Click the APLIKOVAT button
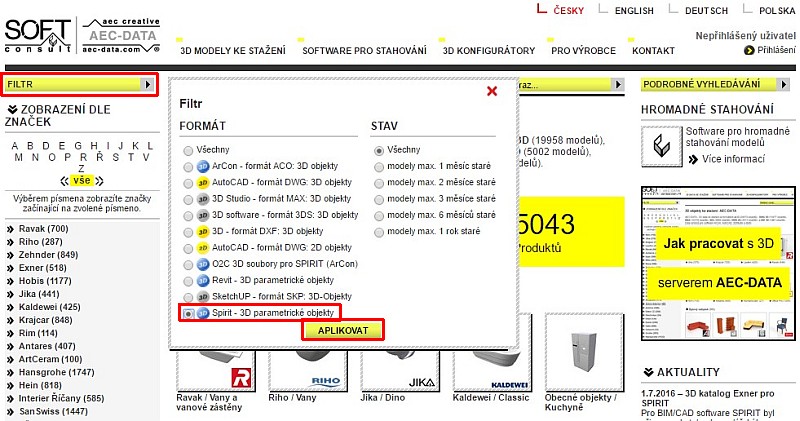 [x=343, y=331]
